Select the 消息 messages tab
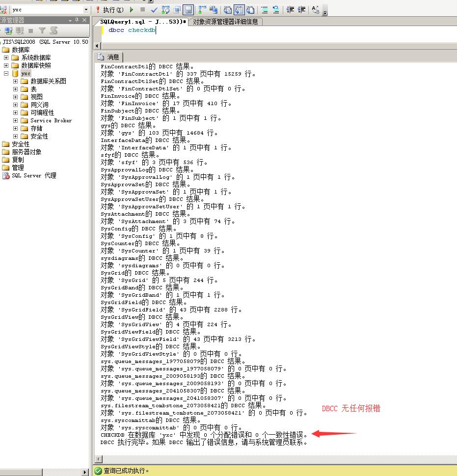457x476 pixels. [108, 57]
